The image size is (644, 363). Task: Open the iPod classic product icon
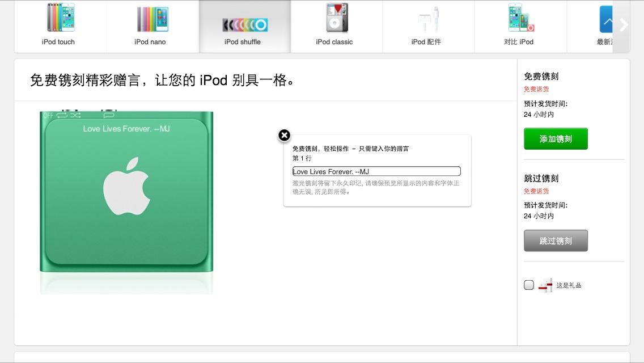[337, 18]
